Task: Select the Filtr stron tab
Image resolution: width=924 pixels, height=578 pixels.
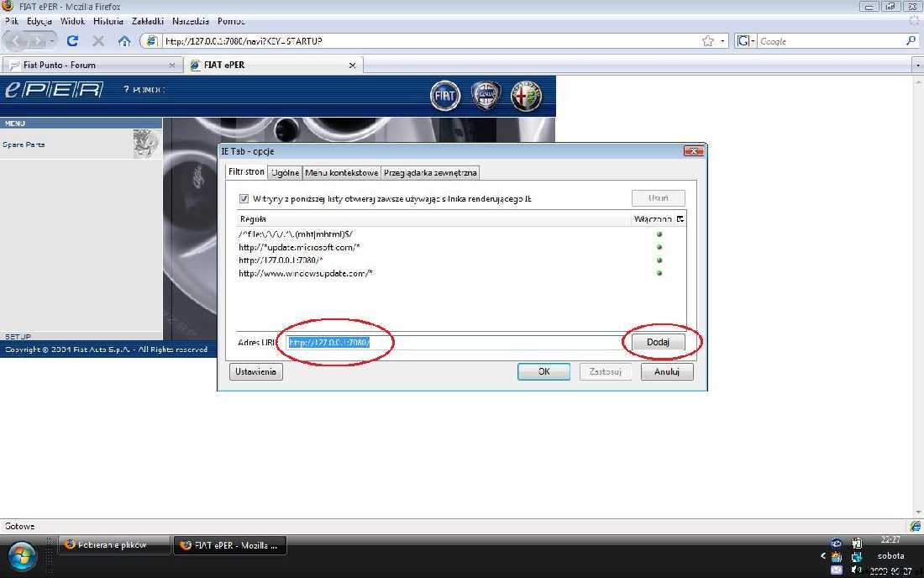Action: pos(246,171)
